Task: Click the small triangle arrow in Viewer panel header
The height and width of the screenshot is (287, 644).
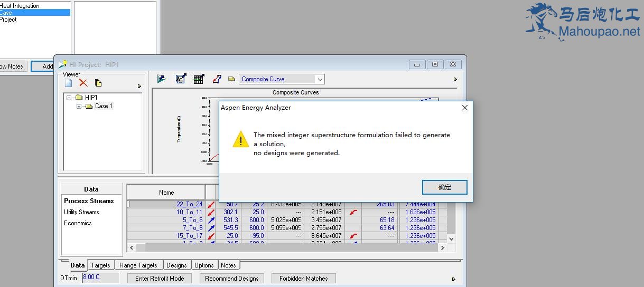Action: 139,86
